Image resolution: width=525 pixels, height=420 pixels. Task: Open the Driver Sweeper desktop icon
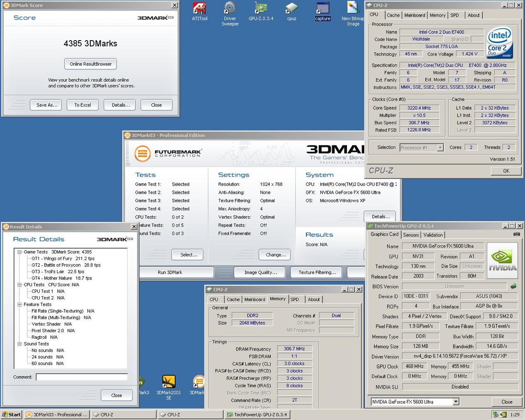(x=230, y=14)
